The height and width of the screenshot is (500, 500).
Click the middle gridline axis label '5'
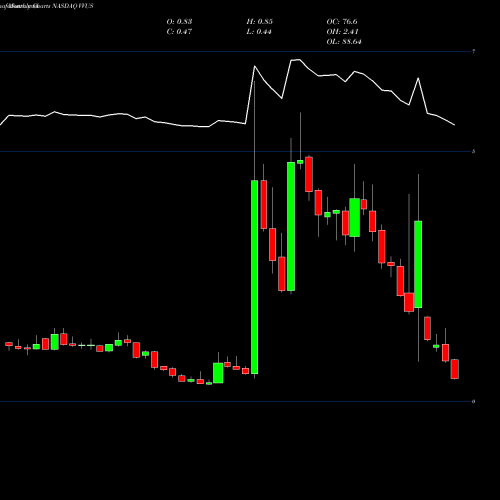[473, 152]
